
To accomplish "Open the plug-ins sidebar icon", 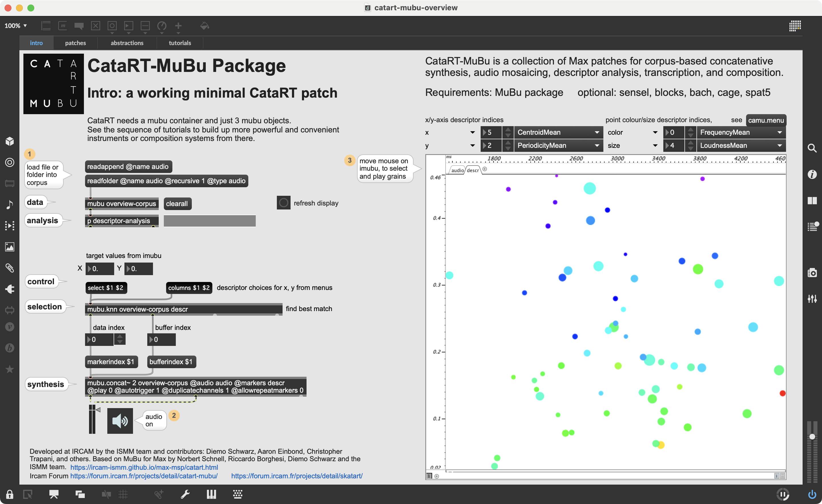I will [10, 289].
